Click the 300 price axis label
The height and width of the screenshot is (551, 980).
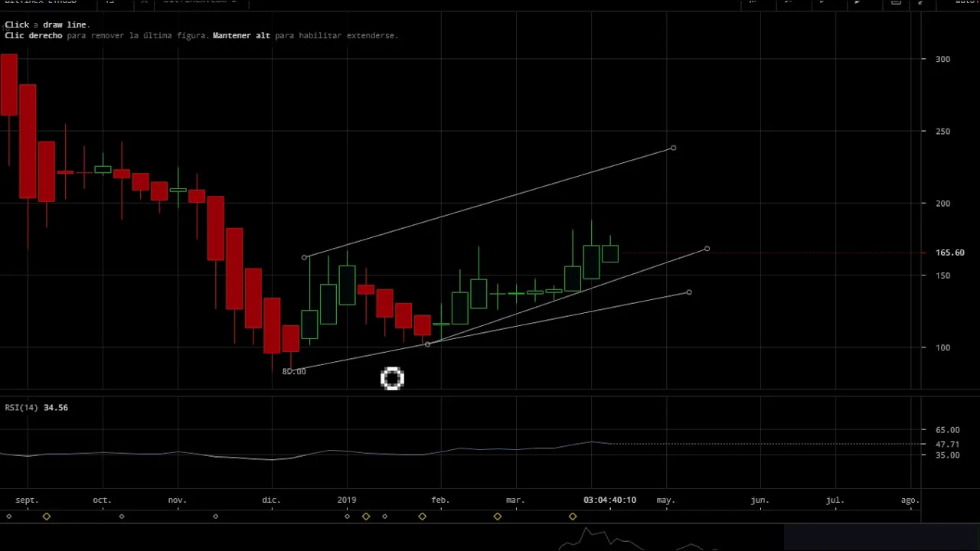942,59
